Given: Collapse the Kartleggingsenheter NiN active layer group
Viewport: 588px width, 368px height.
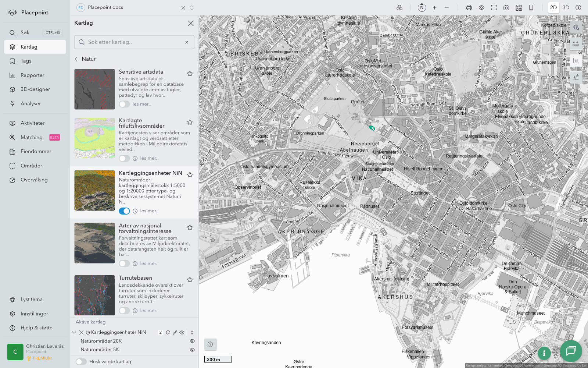Looking at the screenshot, I should pyautogui.click(x=74, y=332).
